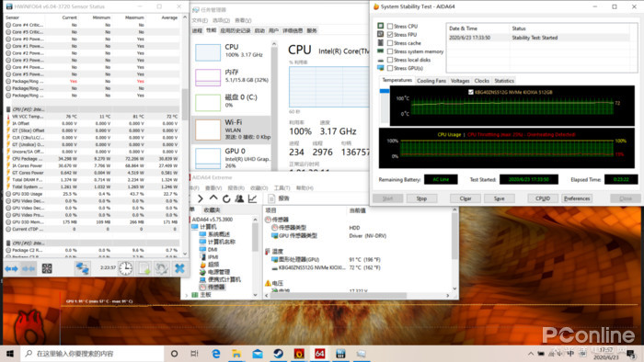This screenshot has width=644, height=362.
Task: Open Preferences in stability test
Action: (x=577, y=198)
